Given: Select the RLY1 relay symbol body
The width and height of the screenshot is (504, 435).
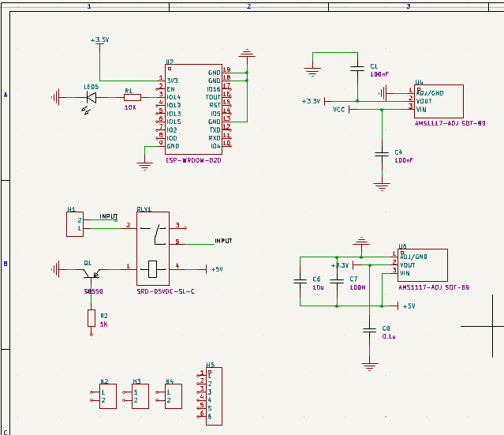Looking at the screenshot, I should pos(153,249).
